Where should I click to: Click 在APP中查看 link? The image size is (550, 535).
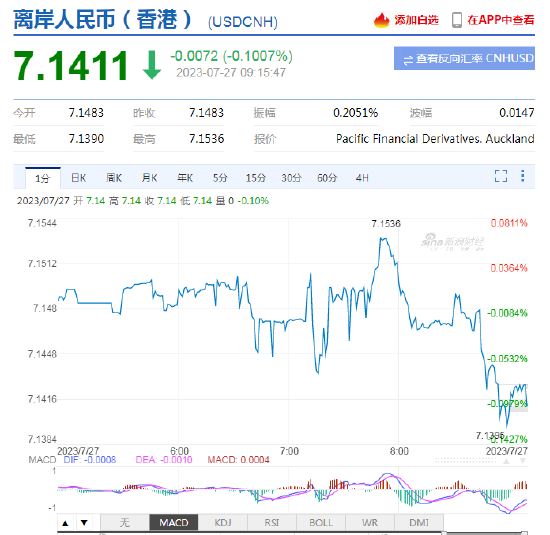pos(501,20)
